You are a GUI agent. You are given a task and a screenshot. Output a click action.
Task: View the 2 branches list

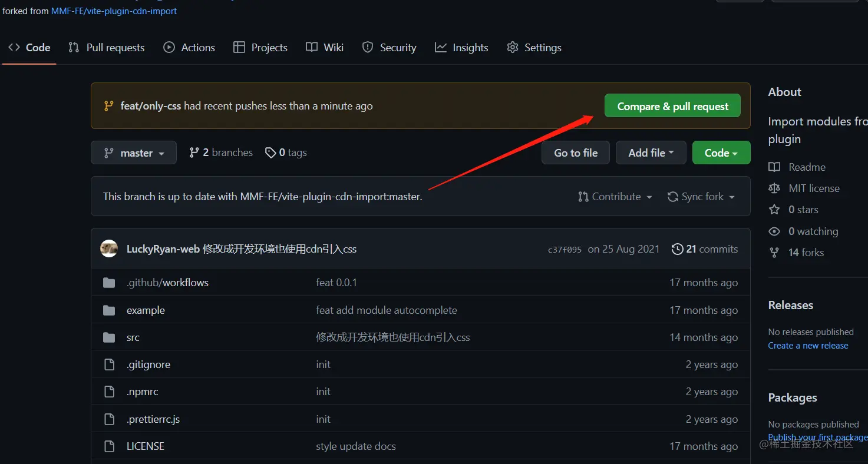tap(221, 153)
